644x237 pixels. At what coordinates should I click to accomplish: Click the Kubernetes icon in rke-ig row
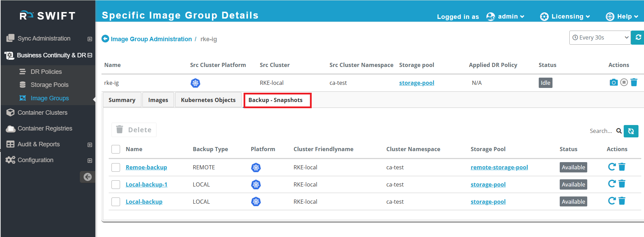point(195,83)
